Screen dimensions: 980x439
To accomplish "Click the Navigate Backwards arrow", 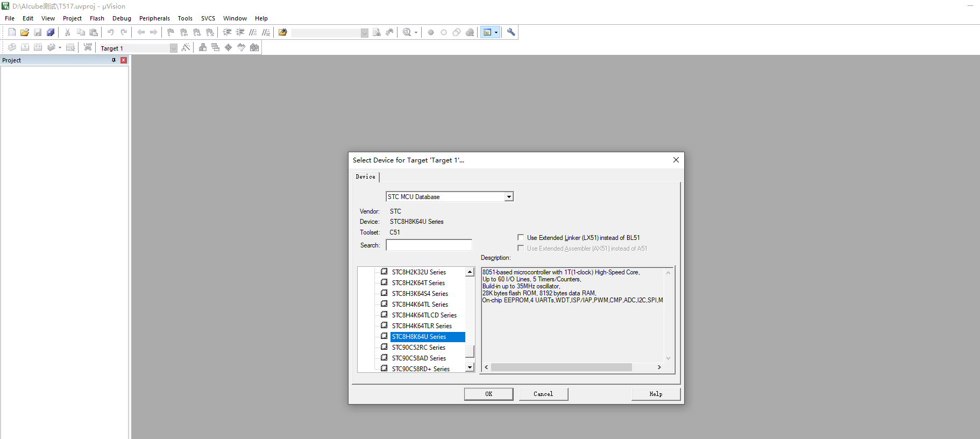I will pyautogui.click(x=141, y=32).
